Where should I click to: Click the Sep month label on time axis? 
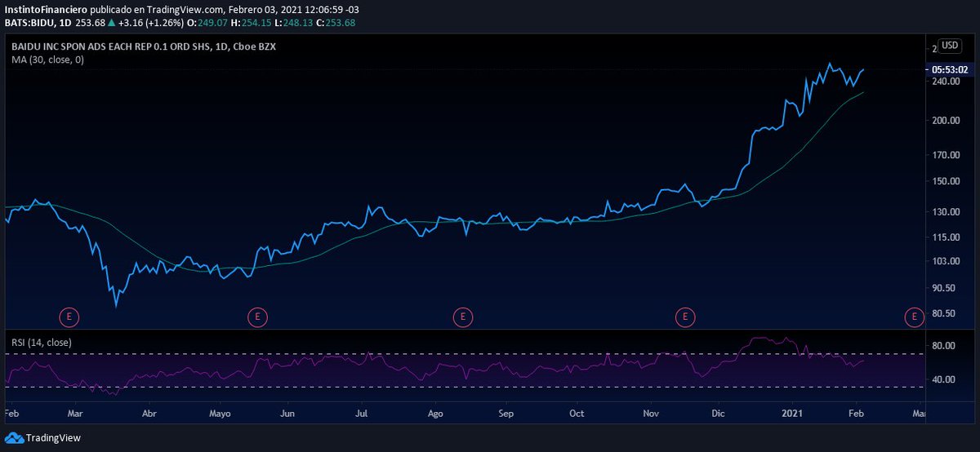coord(505,414)
